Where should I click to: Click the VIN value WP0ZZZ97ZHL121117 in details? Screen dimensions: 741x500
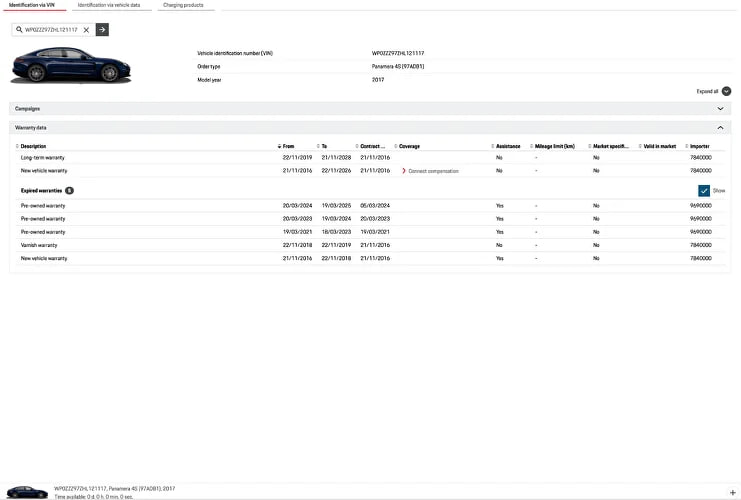coord(398,53)
